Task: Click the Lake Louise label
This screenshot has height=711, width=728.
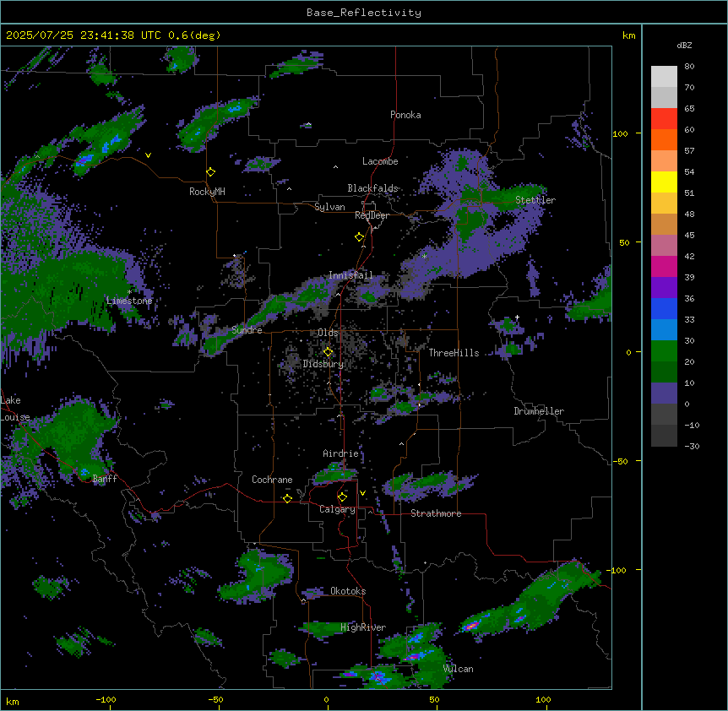Action: coord(15,409)
